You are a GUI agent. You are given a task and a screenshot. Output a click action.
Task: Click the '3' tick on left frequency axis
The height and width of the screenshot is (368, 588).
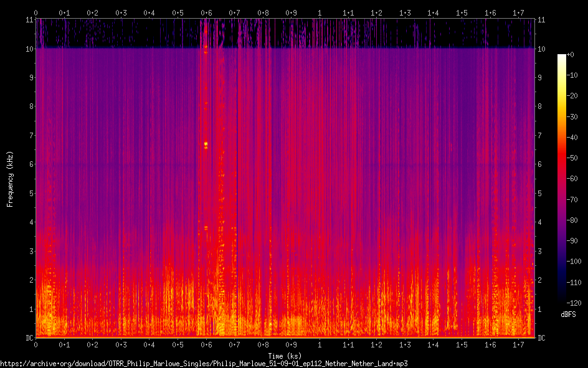tap(29, 251)
